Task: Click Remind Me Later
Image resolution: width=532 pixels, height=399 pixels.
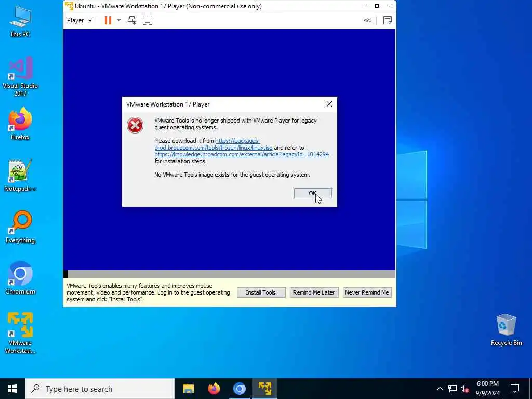Action: tap(314, 292)
